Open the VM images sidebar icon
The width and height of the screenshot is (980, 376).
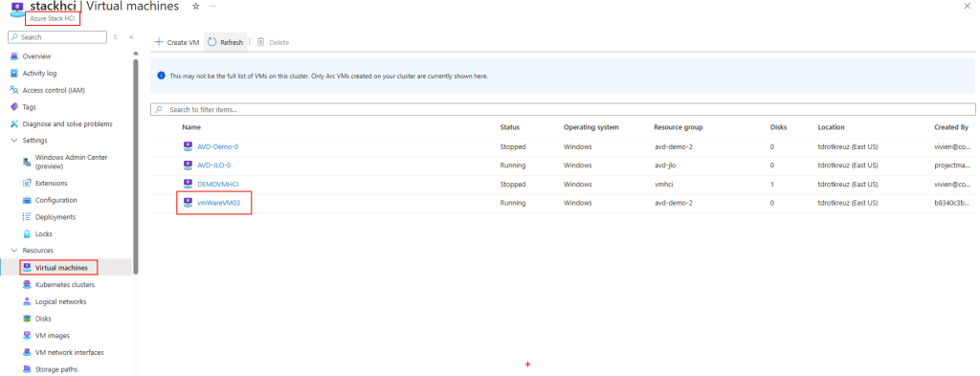27,336
